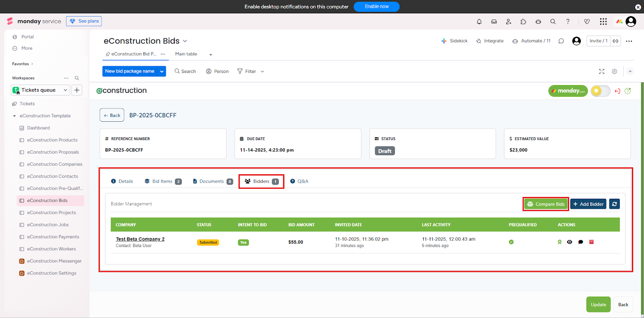Screen dimensions: 644x318
Task: Switch to the Bid Items tab
Action: point(163,181)
